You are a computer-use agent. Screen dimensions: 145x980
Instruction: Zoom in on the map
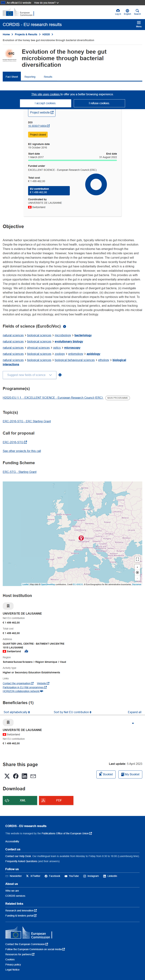(x=137, y=567)
